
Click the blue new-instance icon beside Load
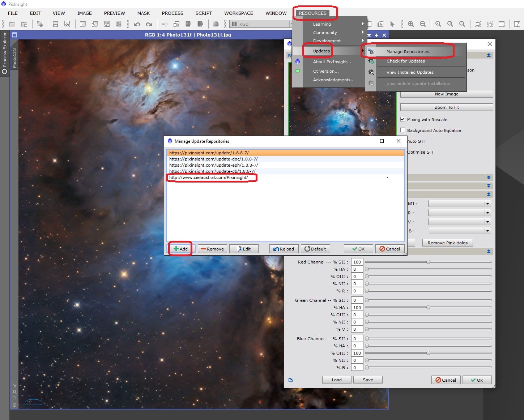[x=290, y=380]
